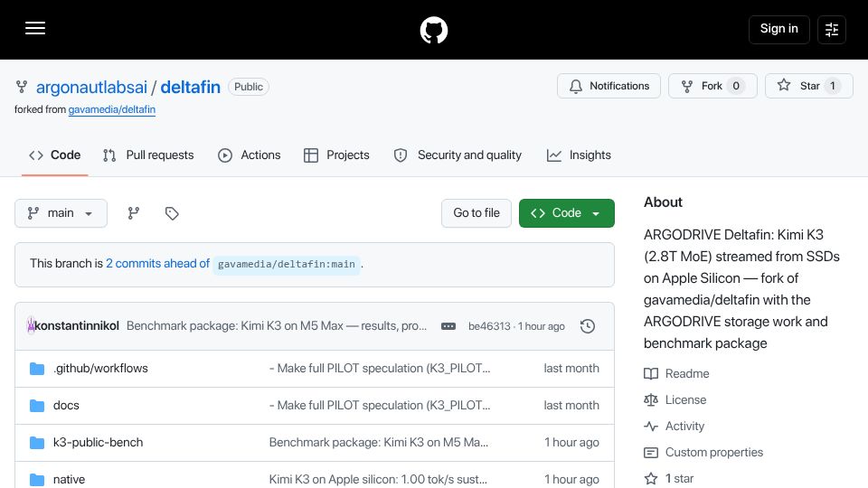This screenshot has height=488, width=868.
Task: Click the Public visibility badge
Action: click(249, 87)
